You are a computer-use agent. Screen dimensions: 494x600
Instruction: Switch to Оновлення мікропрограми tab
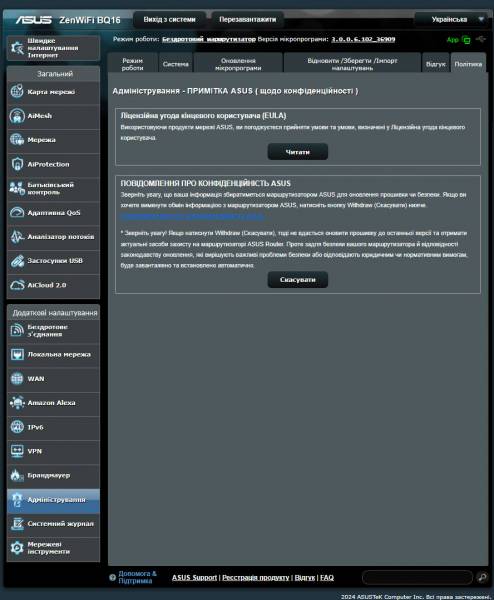(x=238, y=64)
